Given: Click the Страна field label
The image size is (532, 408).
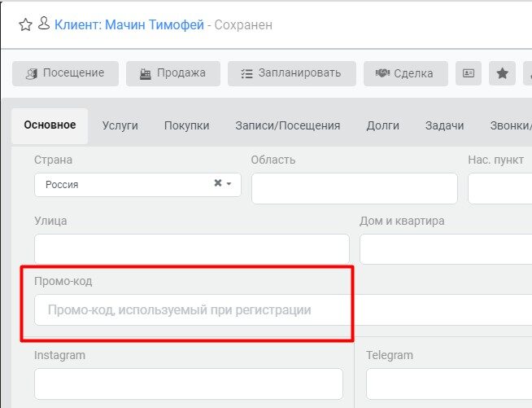Looking at the screenshot, I should point(53,160).
